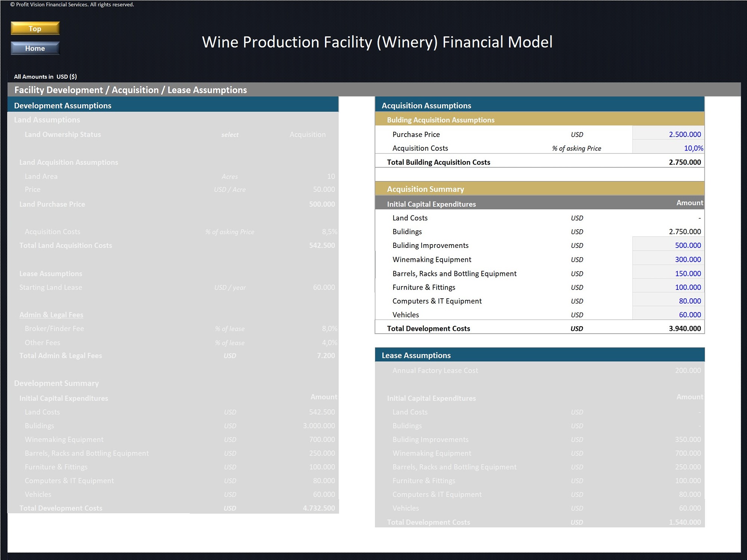Screen dimensions: 747x560
Task: Select the Price per Acre value 50.000
Action: coord(324,190)
